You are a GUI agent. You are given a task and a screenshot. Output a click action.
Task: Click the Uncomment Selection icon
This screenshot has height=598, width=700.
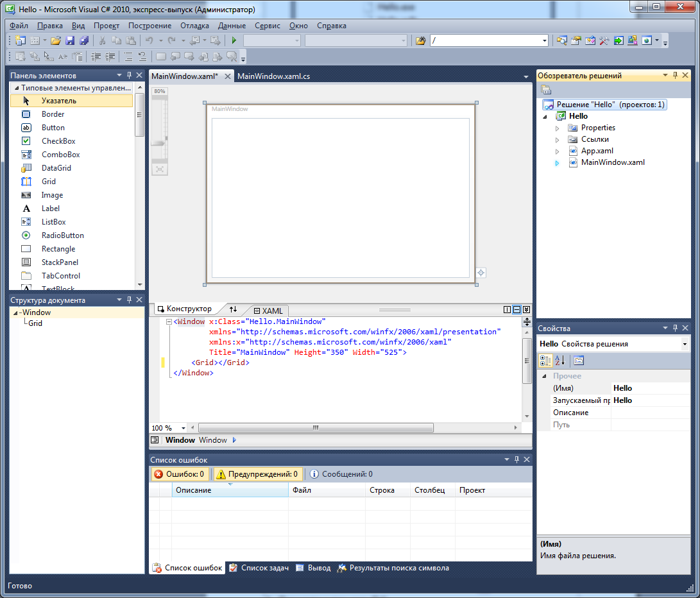click(142, 56)
